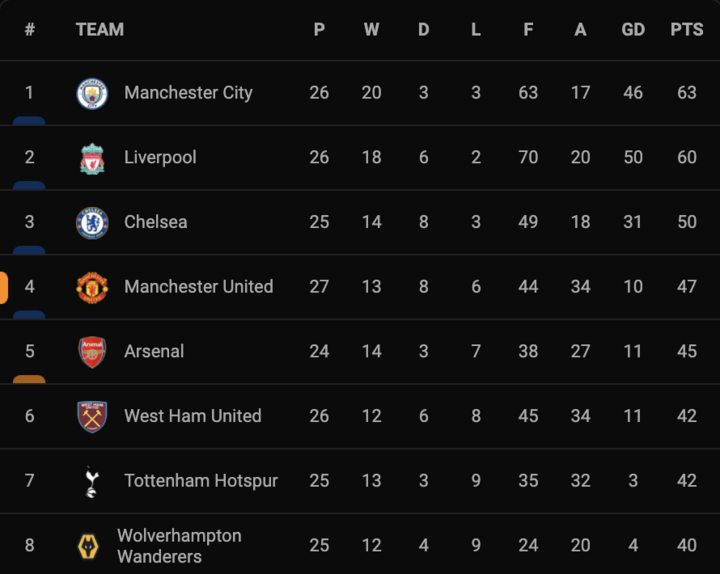Click the TEAM column header
This screenshot has width=720, height=574.
coord(100,30)
